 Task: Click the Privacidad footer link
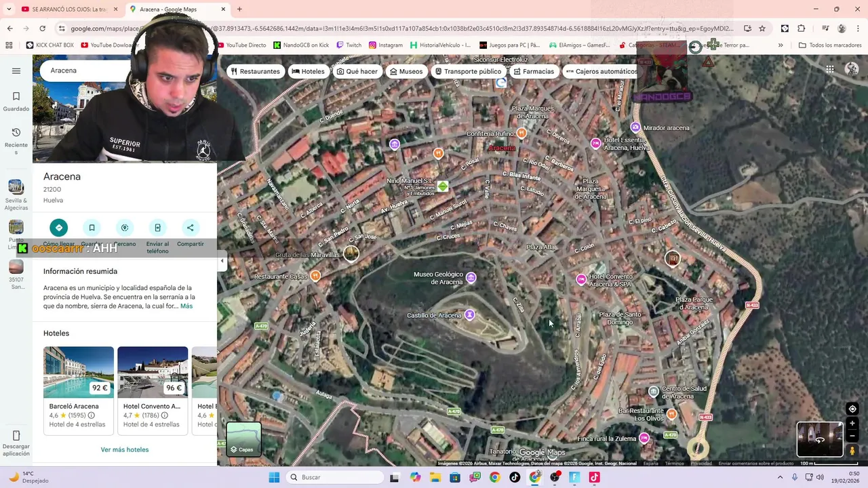[x=701, y=464]
